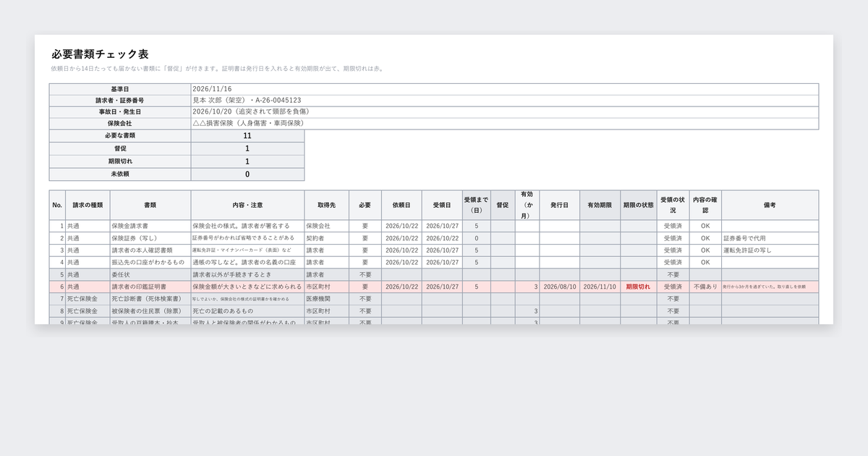Click the No. column header
Image resolution: width=868 pixels, height=456 pixels.
pyautogui.click(x=57, y=206)
